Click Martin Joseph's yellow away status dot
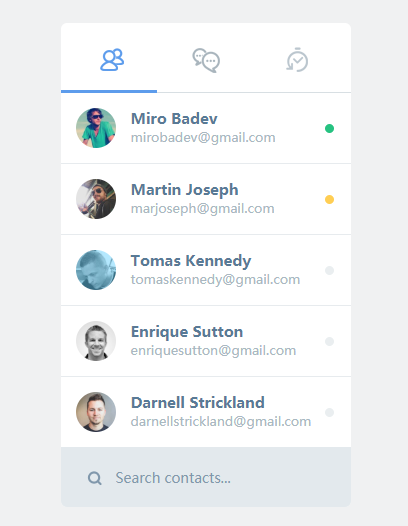The height and width of the screenshot is (526, 408). click(x=329, y=200)
